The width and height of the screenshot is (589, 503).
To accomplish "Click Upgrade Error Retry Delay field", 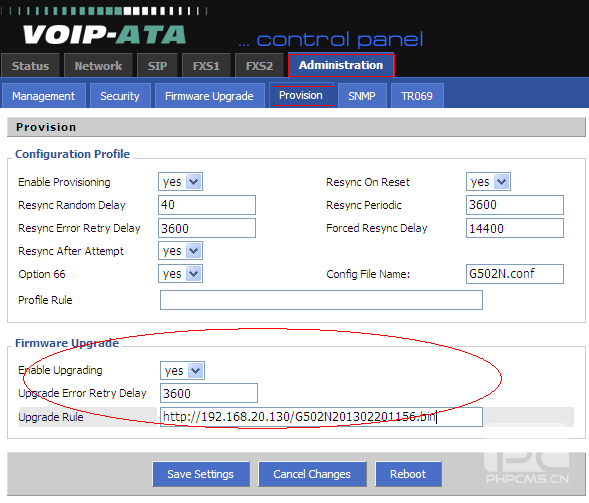I will pos(209,393).
